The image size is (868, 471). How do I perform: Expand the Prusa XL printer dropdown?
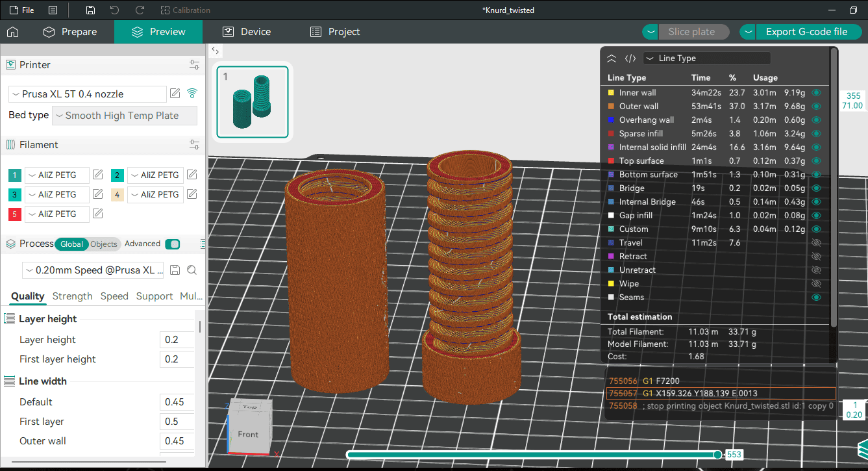point(88,94)
